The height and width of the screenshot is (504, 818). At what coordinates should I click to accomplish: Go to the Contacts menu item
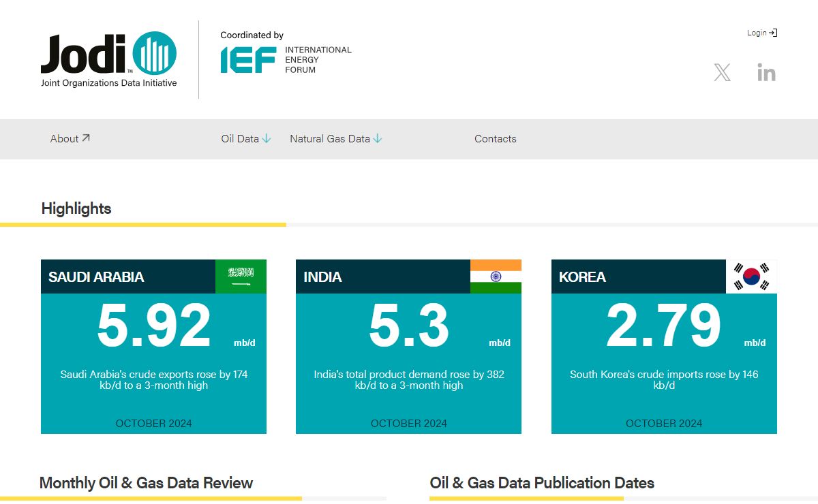click(x=495, y=139)
